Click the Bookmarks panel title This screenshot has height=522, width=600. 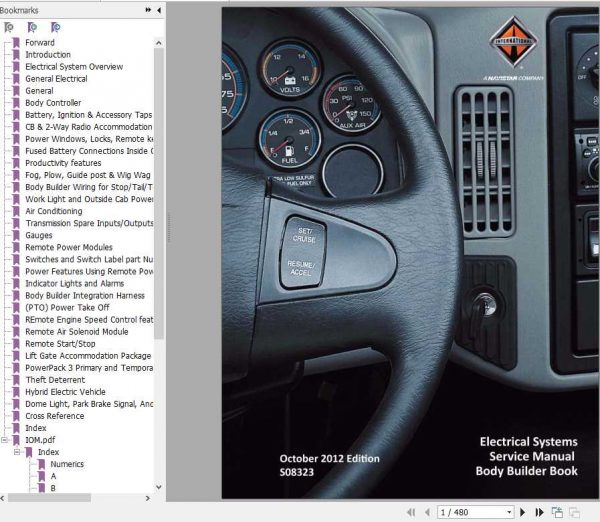tap(19, 10)
